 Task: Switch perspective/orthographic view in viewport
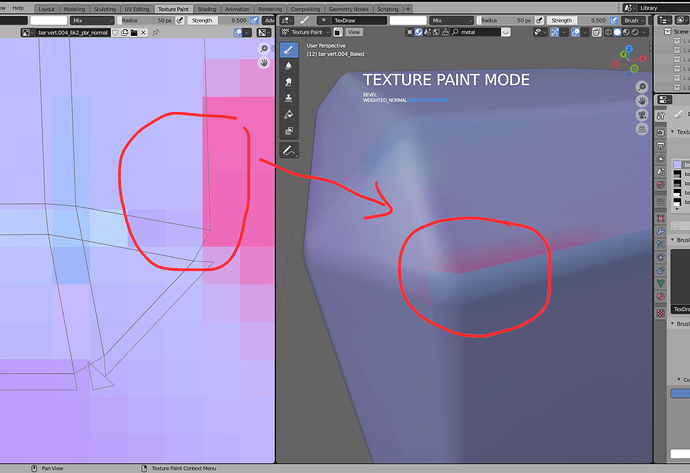click(642, 129)
